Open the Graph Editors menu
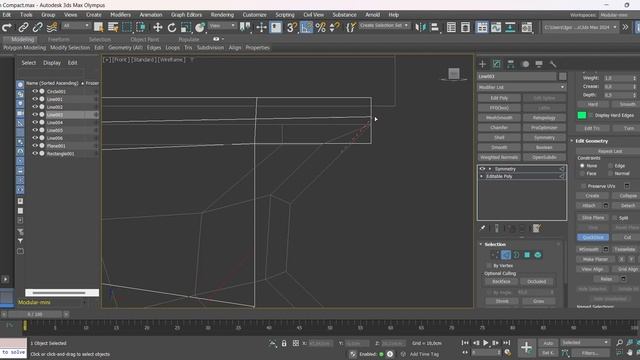640x360 pixels. [187, 15]
